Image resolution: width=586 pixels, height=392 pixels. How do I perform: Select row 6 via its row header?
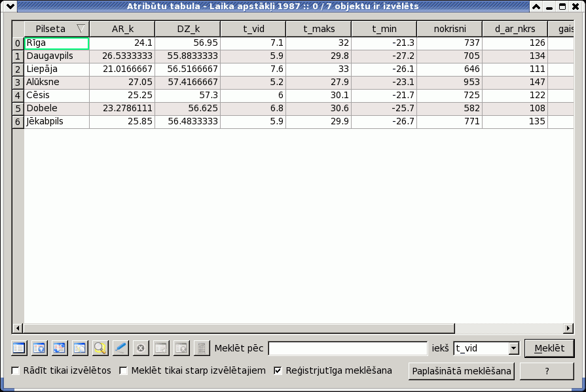pos(18,122)
